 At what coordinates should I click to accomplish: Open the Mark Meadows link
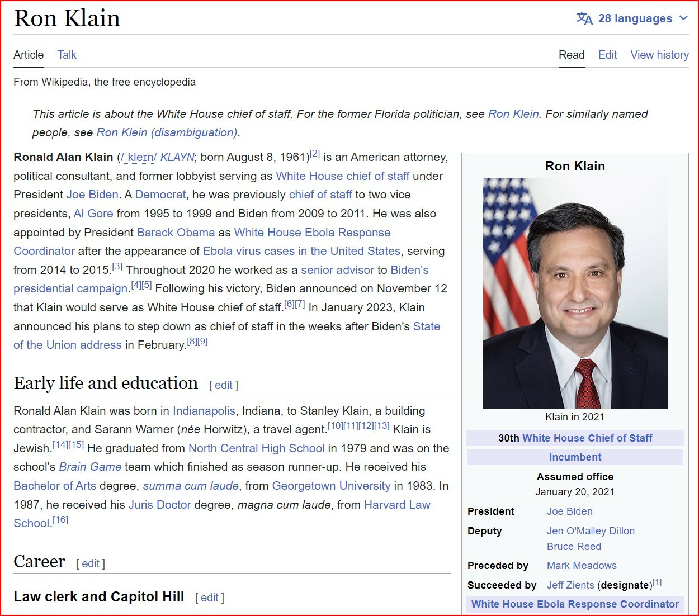582,566
